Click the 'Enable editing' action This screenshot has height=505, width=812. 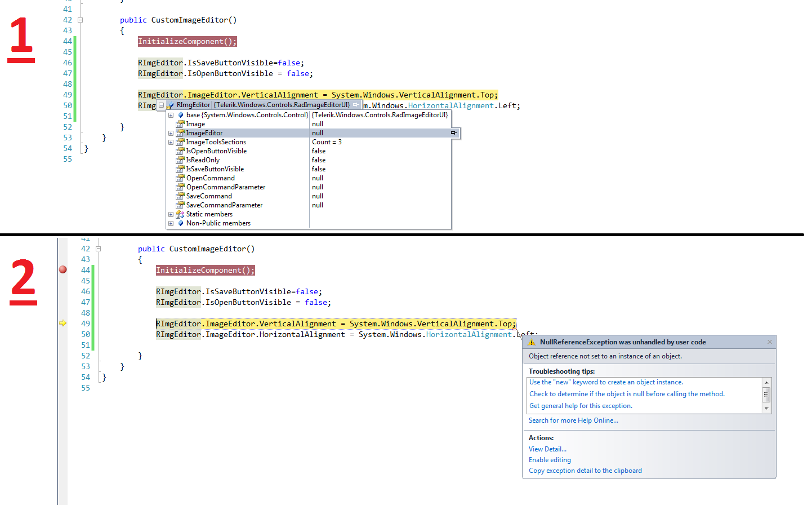point(550,460)
